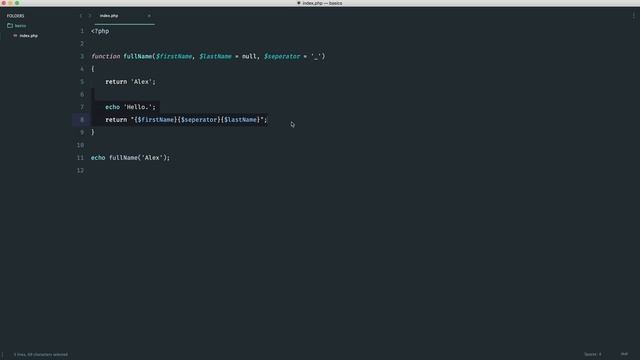The height and width of the screenshot is (360, 640).
Task: Go to the next tab using the right arrow
Action: tap(90, 16)
